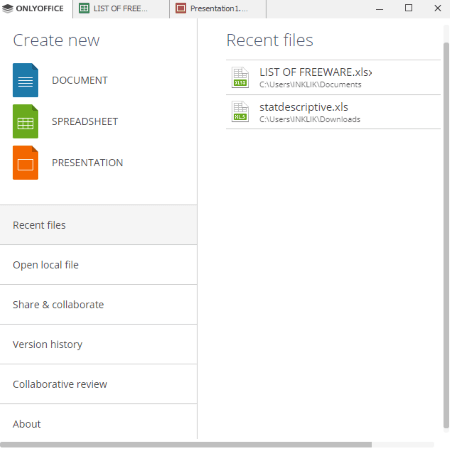Open recent file statdescriptive.xls
This screenshot has height=449, width=450.
click(x=333, y=112)
